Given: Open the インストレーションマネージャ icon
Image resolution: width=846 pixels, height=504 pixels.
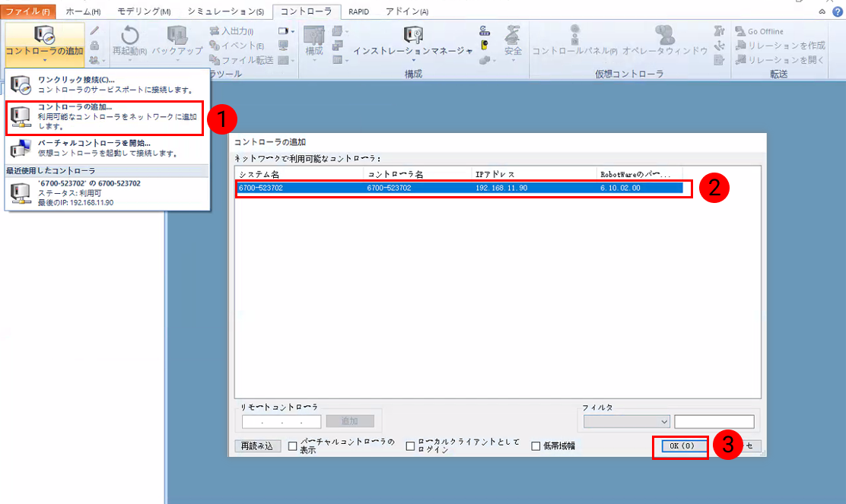Looking at the screenshot, I should click(x=413, y=35).
